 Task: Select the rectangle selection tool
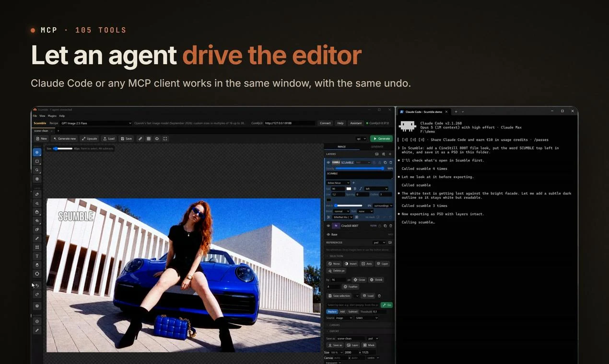[x=37, y=161]
